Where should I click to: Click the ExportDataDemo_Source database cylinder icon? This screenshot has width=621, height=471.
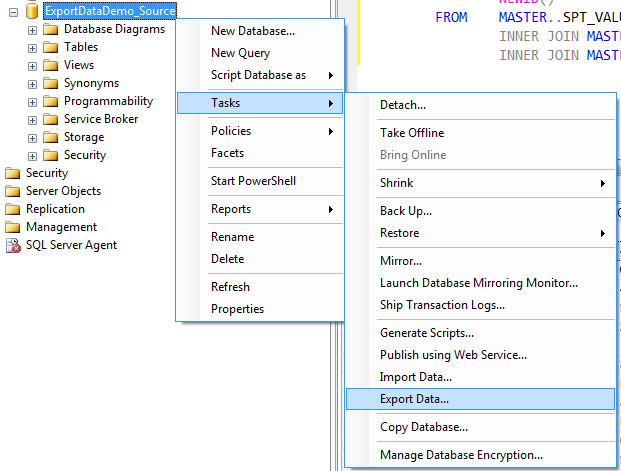tap(31, 11)
